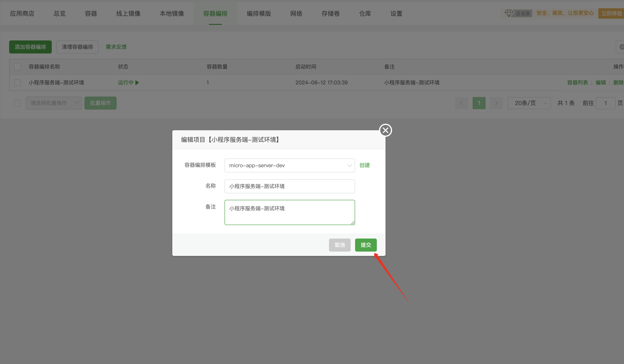Click the 容器编排名称 column header
The width and height of the screenshot is (624, 364).
pyautogui.click(x=44, y=67)
